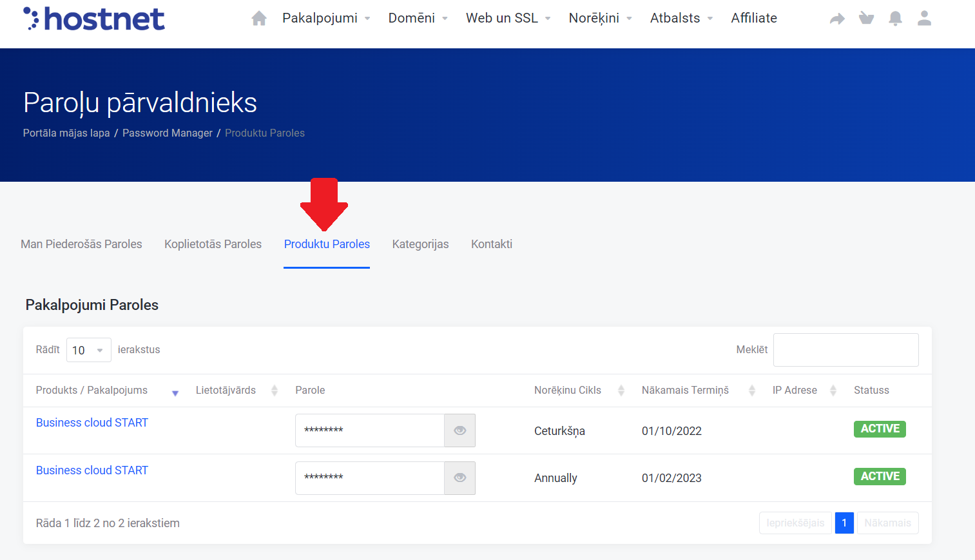Expand the Domēni dropdown menu

tap(418, 19)
